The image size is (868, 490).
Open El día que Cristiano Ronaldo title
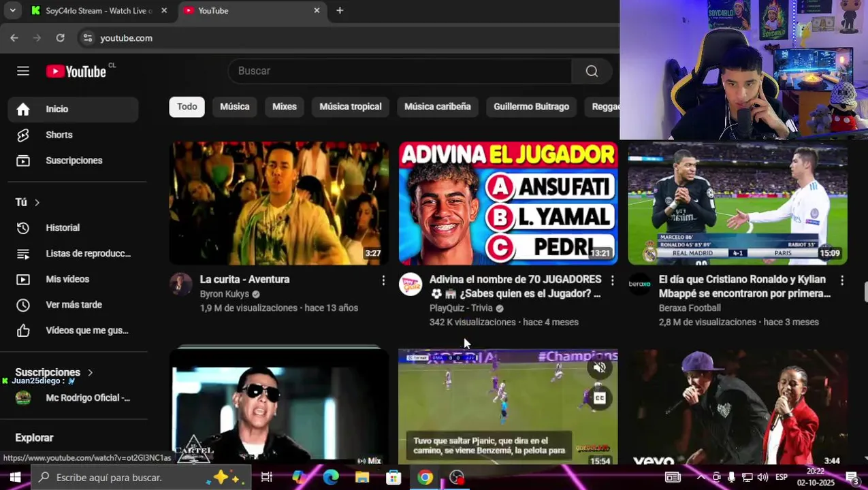[745, 287]
